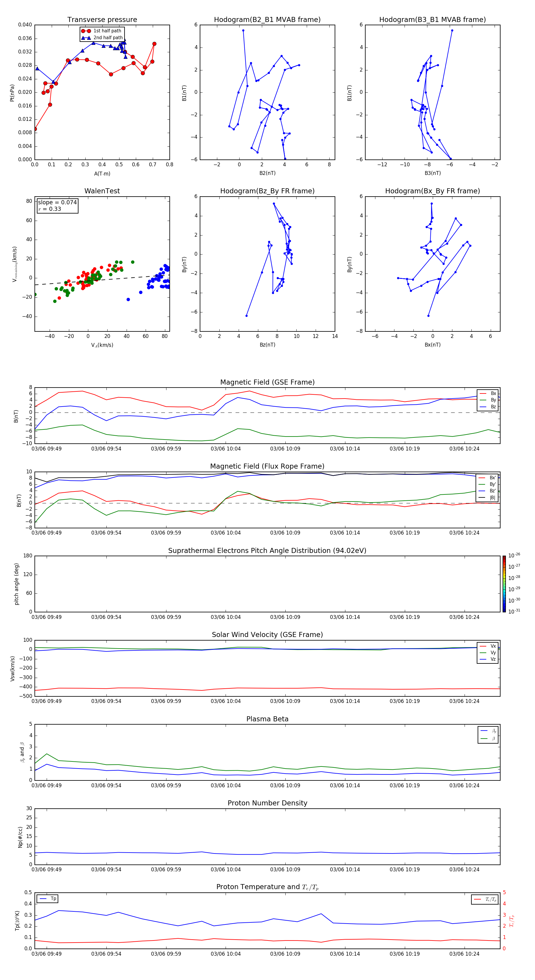Click the lowest point in Bz_By hodogram
Viewport: 535px width, 980px height.
(246, 316)
